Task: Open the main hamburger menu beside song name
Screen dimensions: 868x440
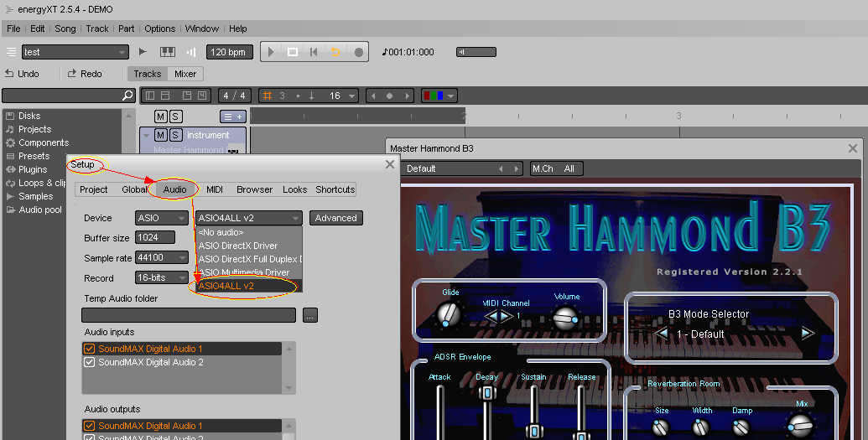Action: (x=11, y=52)
